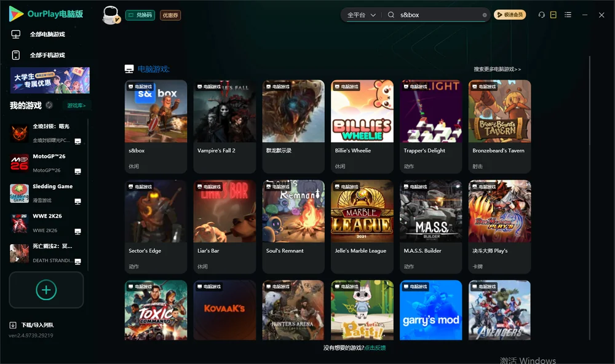Click the 电脑游戏 tag on Marble League card

346,187
